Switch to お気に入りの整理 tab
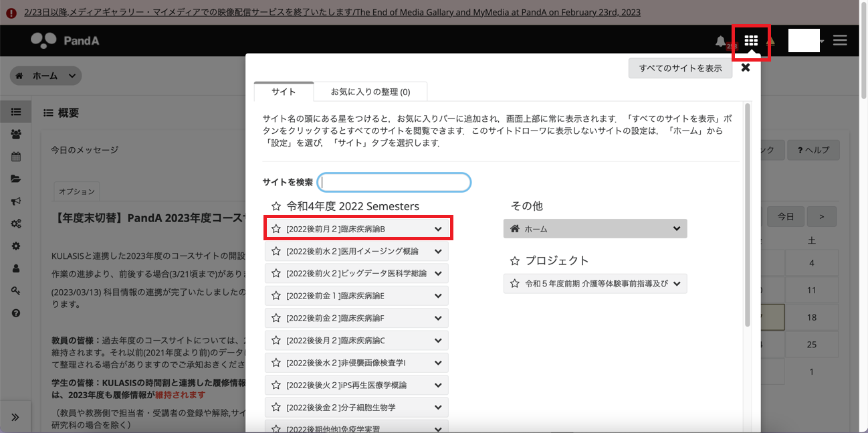This screenshot has width=868, height=433. point(370,92)
